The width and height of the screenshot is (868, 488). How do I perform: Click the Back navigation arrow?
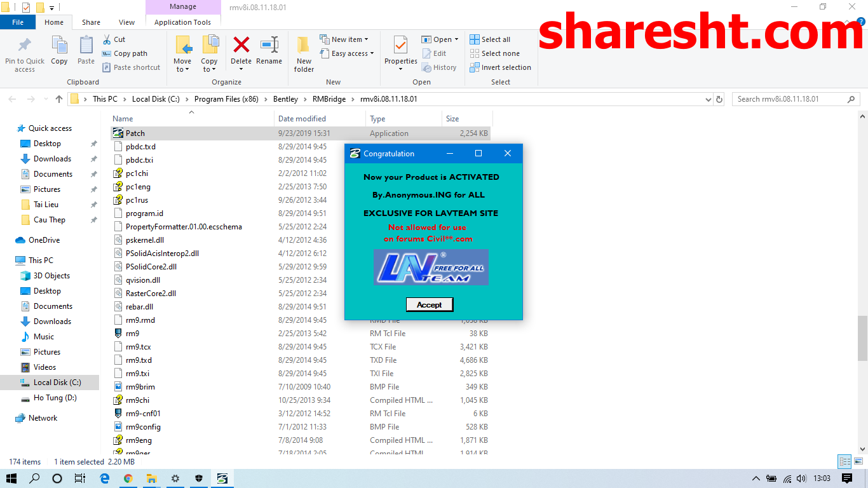pyautogui.click(x=13, y=99)
